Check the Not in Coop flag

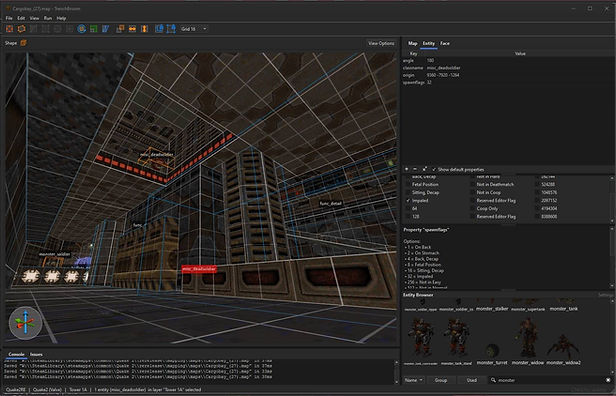473,192
